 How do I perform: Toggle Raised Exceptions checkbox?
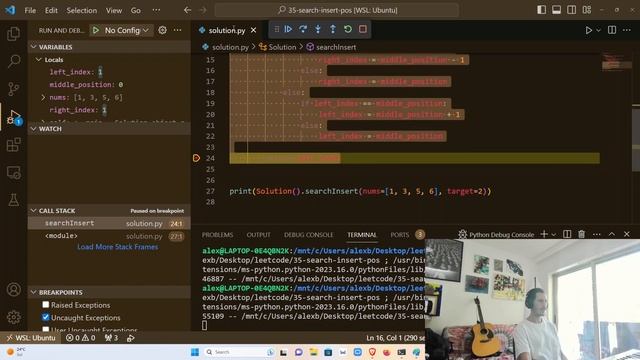pos(46,304)
